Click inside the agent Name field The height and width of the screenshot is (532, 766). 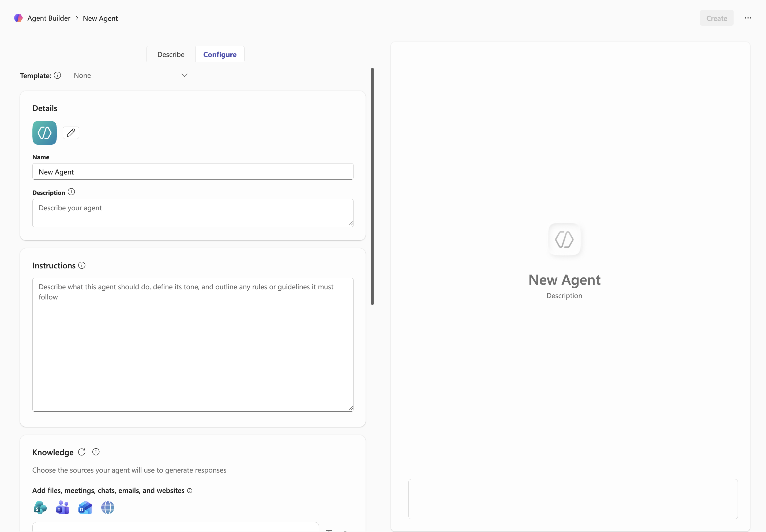[x=193, y=171]
